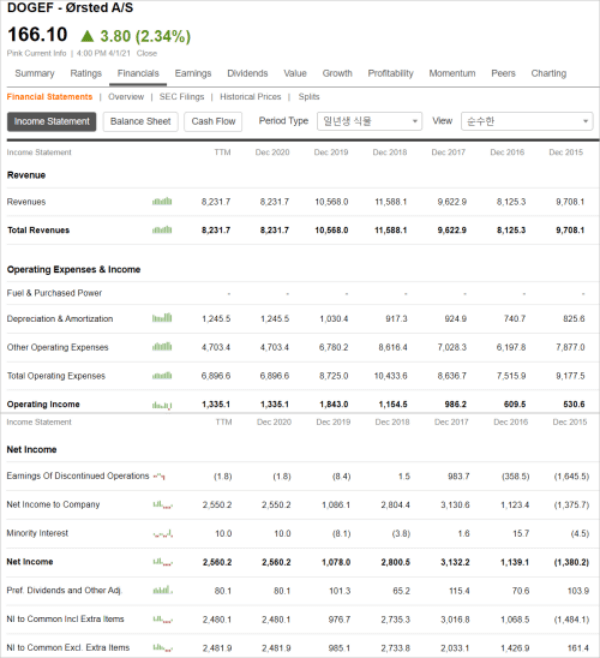600x658 pixels.
Task: Click Other Operating Expenses row label
Action: (57, 347)
